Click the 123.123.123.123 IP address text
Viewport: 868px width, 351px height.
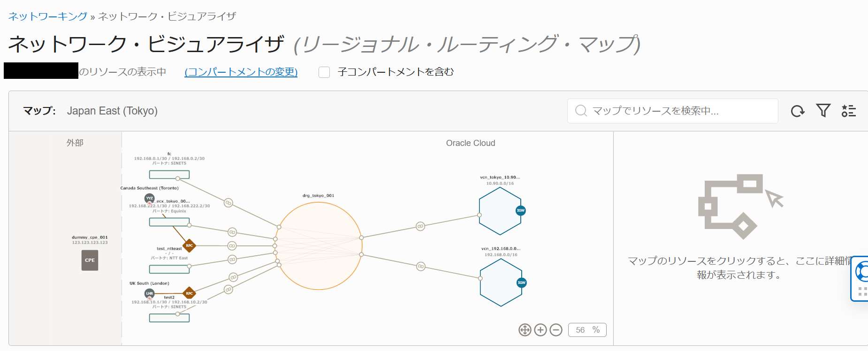click(90, 243)
